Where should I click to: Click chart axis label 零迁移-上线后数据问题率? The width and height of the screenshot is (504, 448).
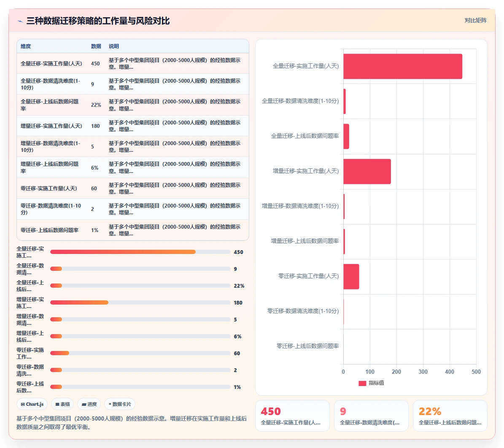[307, 346]
